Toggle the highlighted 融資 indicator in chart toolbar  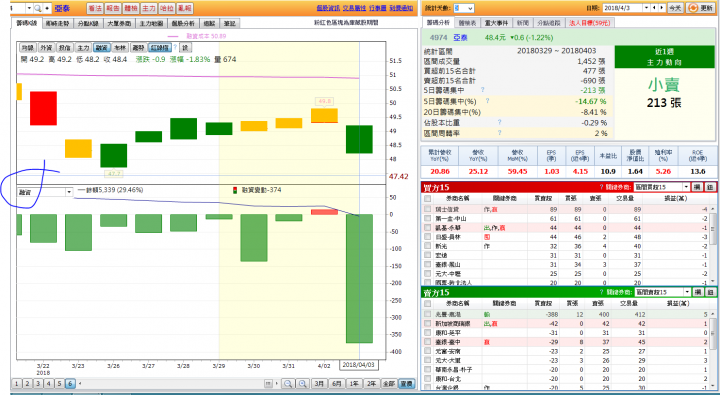click(x=101, y=47)
